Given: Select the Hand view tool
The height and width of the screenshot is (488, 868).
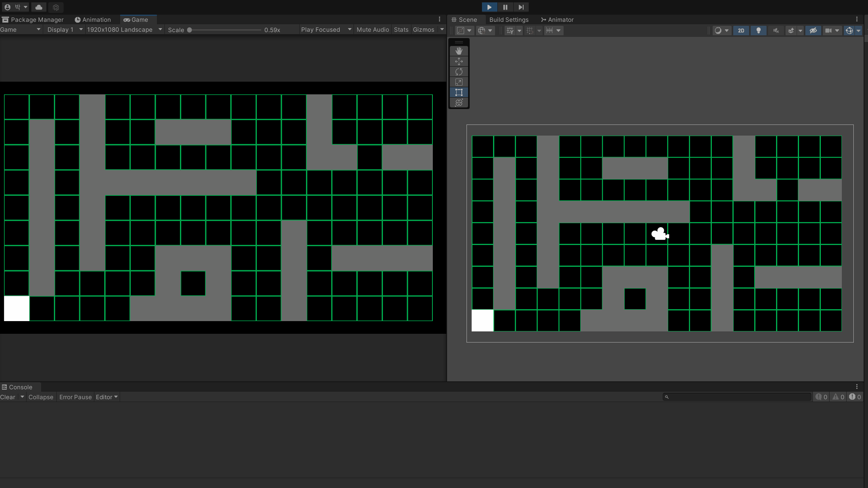Looking at the screenshot, I should (459, 51).
